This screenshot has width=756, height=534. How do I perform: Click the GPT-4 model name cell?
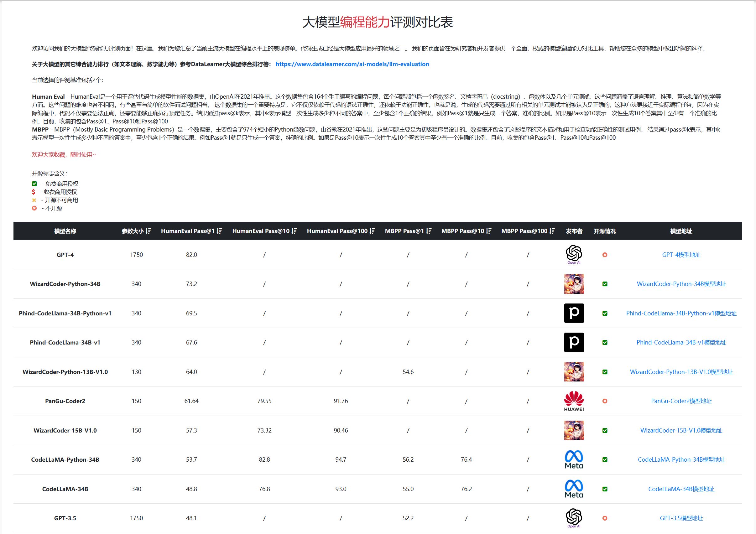65,255
